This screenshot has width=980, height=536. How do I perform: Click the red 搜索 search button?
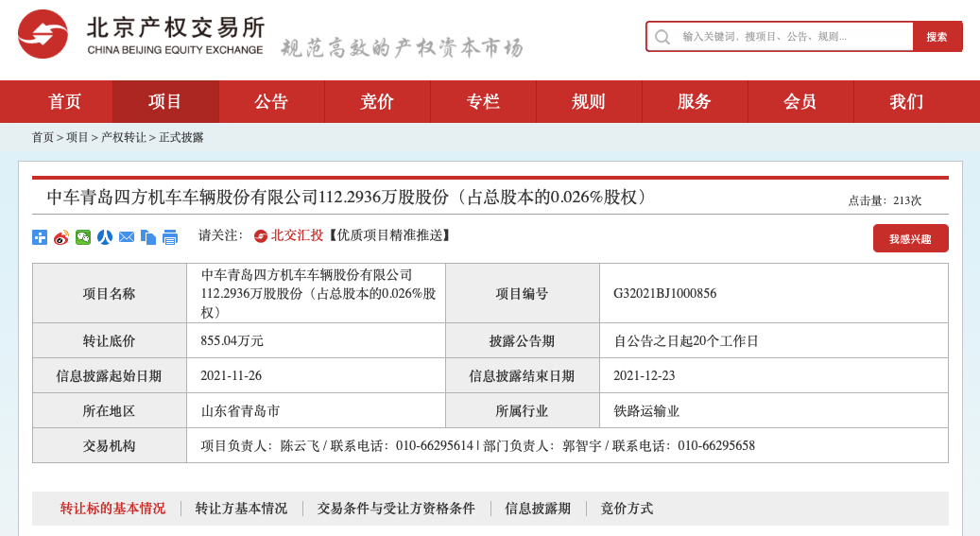[x=937, y=37]
